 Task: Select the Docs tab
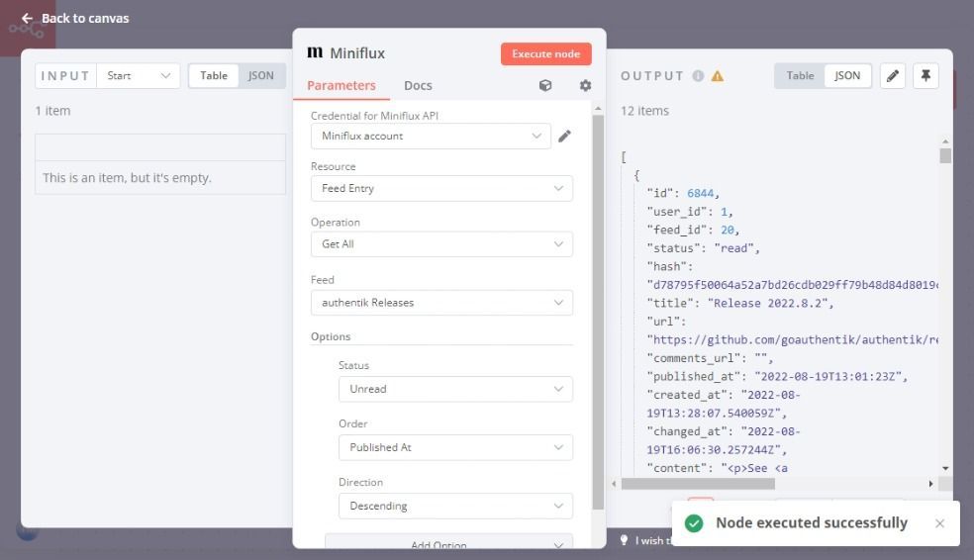(418, 86)
